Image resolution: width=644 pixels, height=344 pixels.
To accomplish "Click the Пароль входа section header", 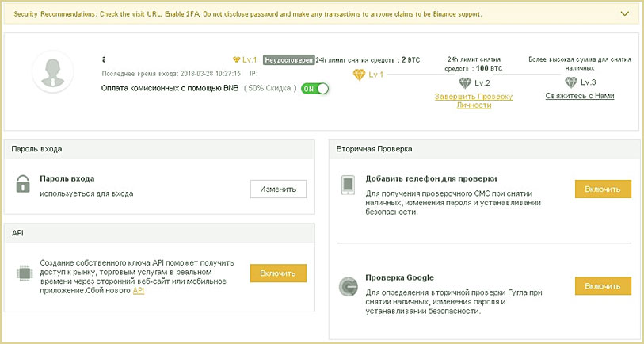I will coord(159,149).
